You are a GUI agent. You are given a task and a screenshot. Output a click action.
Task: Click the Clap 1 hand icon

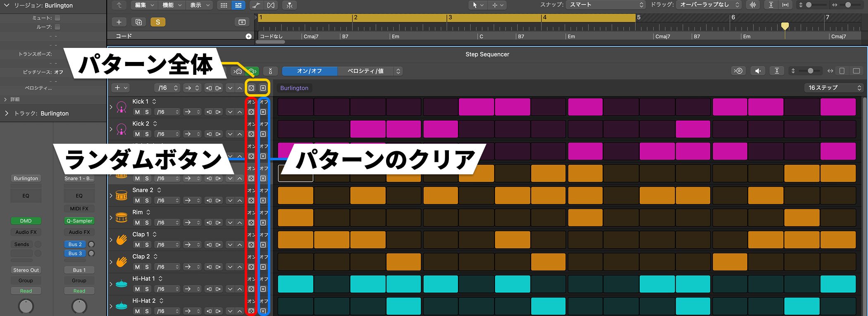pyautogui.click(x=122, y=240)
